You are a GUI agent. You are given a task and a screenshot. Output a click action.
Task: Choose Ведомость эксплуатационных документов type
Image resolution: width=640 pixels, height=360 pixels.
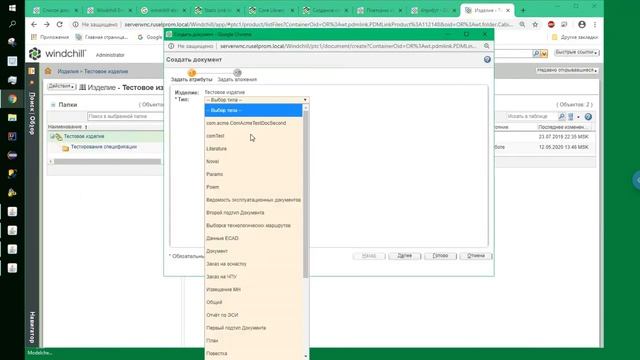coord(253,200)
